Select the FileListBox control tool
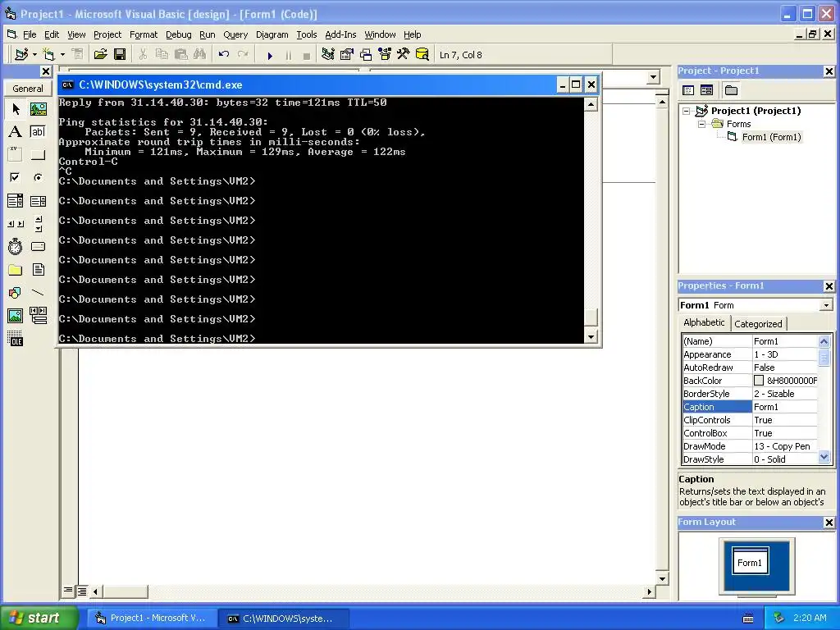The image size is (840, 630). [38, 269]
